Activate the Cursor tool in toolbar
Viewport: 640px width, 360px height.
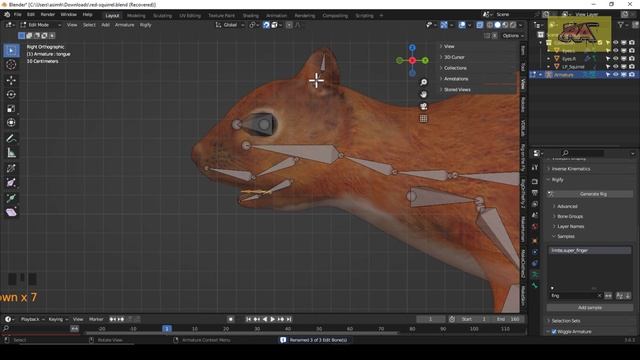point(11,64)
